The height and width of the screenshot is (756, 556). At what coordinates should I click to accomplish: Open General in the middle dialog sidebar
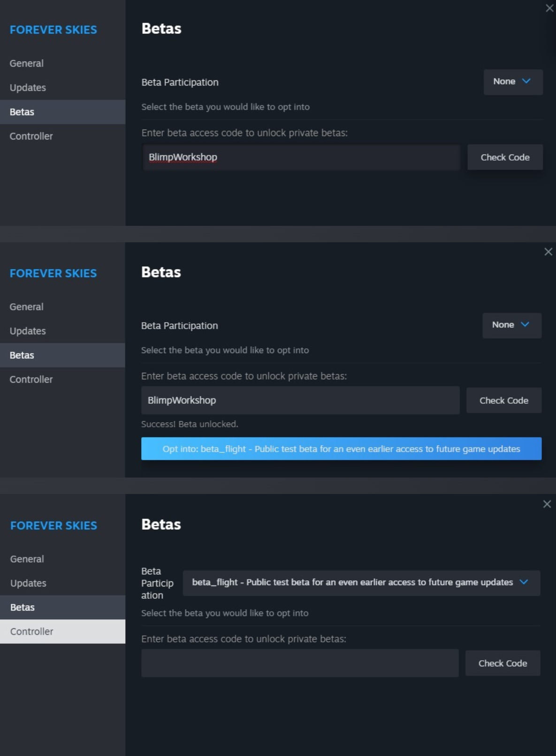(x=62, y=307)
